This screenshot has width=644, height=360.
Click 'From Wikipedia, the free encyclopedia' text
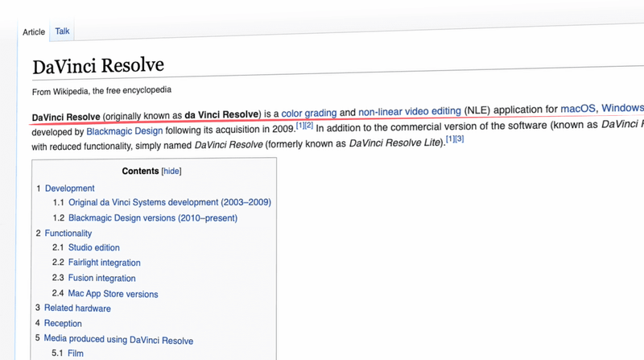[x=101, y=91]
